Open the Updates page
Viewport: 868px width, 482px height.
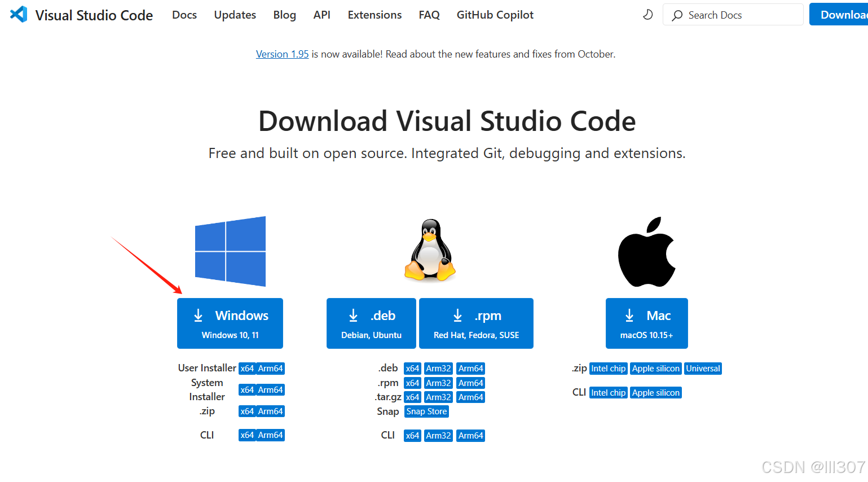(235, 15)
